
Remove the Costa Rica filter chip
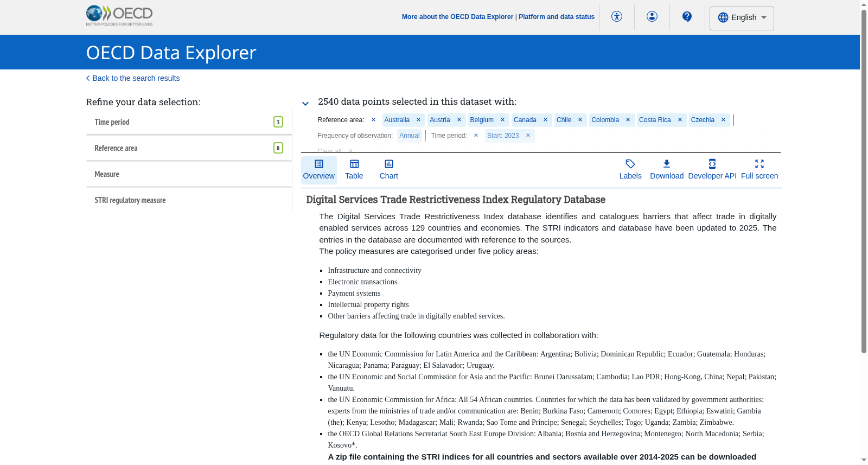(680, 120)
